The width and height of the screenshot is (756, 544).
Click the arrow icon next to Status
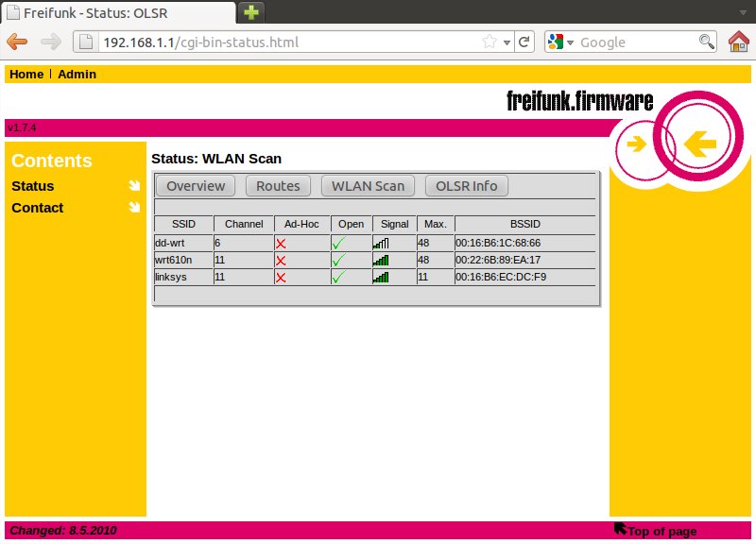(x=134, y=186)
